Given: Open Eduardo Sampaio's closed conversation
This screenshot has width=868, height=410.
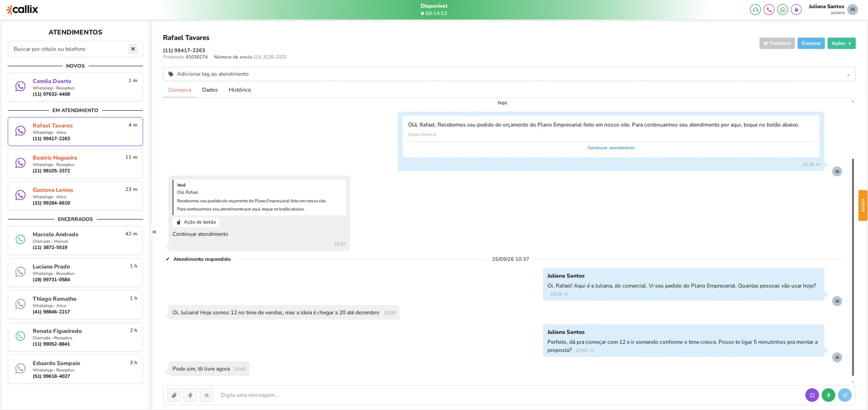Looking at the screenshot, I should tap(75, 369).
